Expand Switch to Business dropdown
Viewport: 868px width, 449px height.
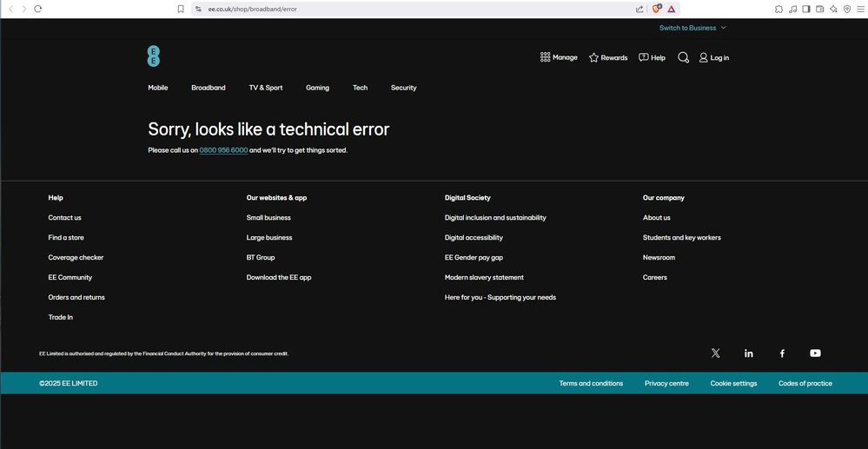pyautogui.click(x=692, y=28)
